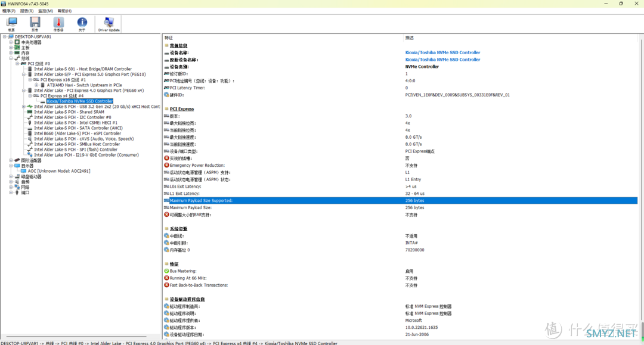Click the 报告 save report toolbar icon
Viewport: 644px width, 345px height.
pos(35,23)
